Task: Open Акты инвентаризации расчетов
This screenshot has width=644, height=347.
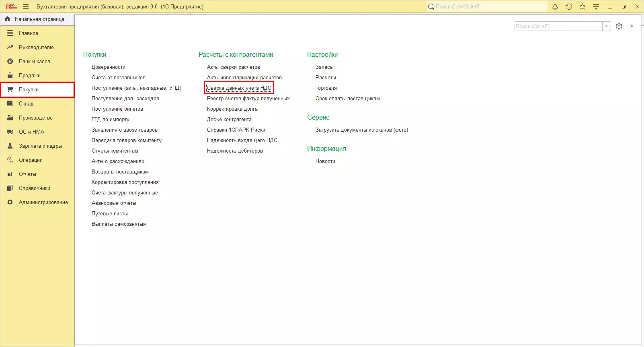Action: 244,78
